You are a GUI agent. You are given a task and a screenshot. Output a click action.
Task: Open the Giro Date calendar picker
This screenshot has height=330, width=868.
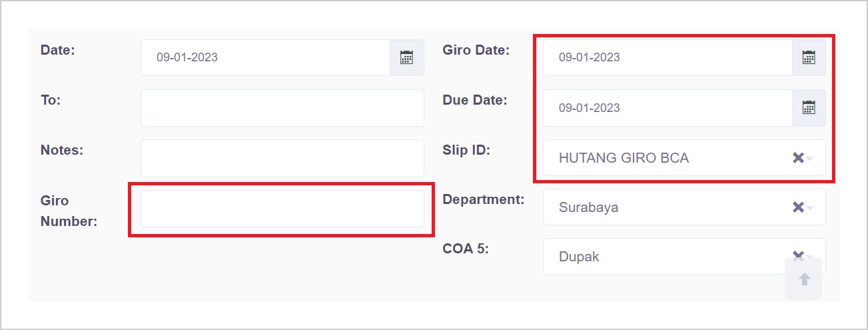coord(808,57)
